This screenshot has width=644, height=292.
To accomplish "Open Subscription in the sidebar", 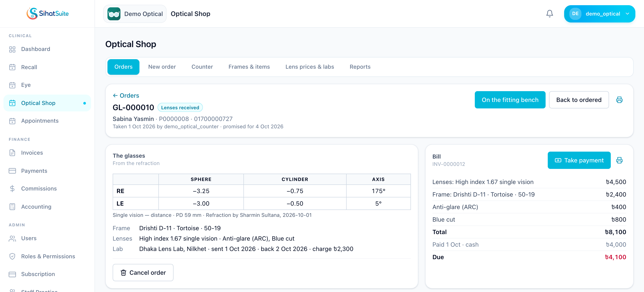I will [47, 274].
